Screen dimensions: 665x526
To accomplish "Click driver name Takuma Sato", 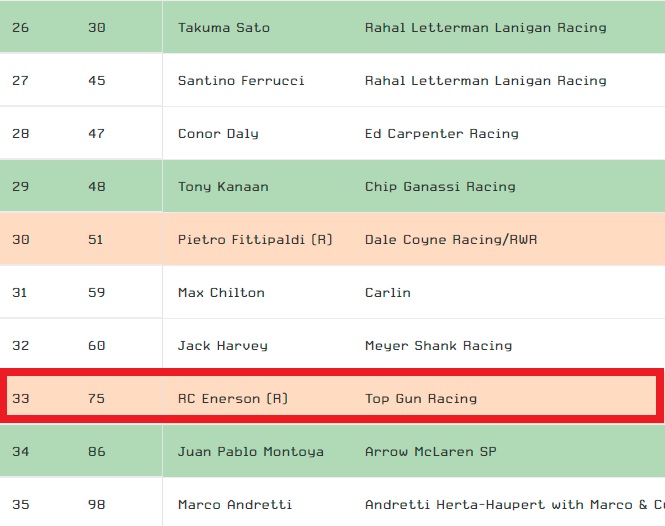I will [224, 27].
